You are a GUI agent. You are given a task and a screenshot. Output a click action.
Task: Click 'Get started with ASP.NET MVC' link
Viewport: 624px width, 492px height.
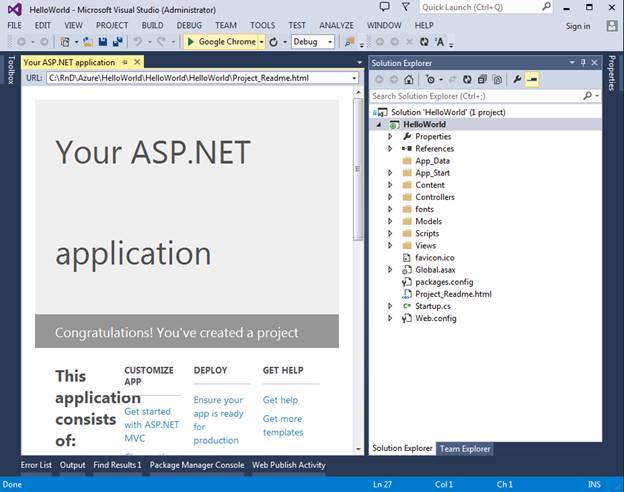152,425
